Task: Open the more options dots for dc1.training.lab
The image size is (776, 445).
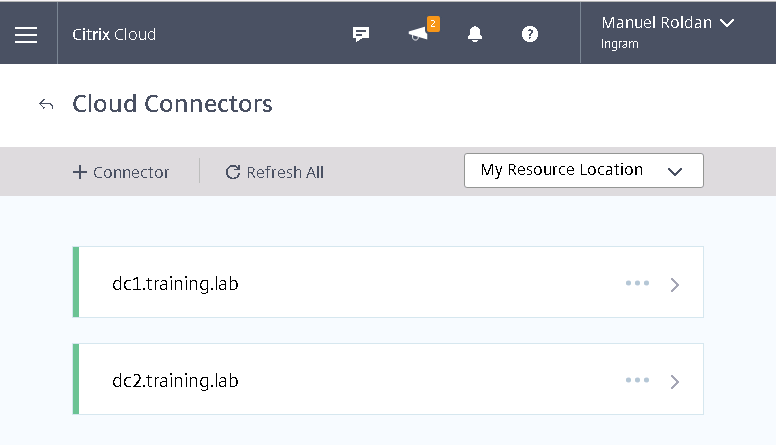Action: 637,283
